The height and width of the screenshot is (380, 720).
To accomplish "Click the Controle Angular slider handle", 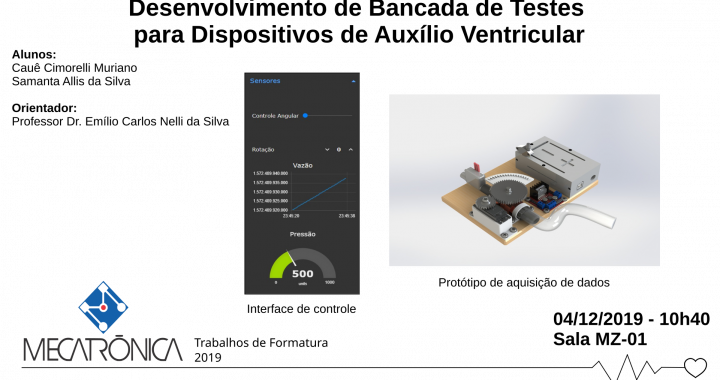I will point(305,116).
